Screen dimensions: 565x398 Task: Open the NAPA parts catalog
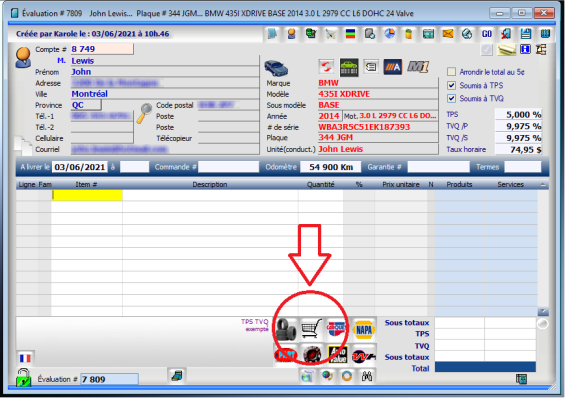[x=363, y=329]
